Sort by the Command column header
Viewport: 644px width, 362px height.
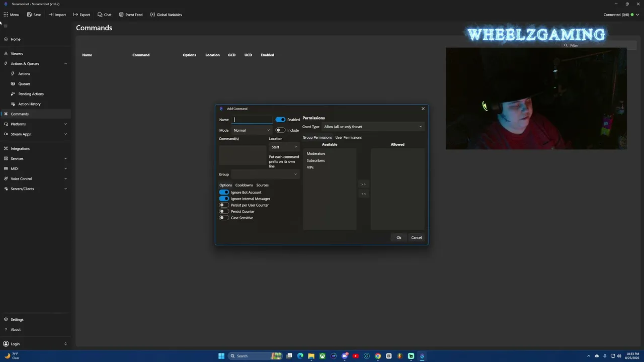pos(141,55)
